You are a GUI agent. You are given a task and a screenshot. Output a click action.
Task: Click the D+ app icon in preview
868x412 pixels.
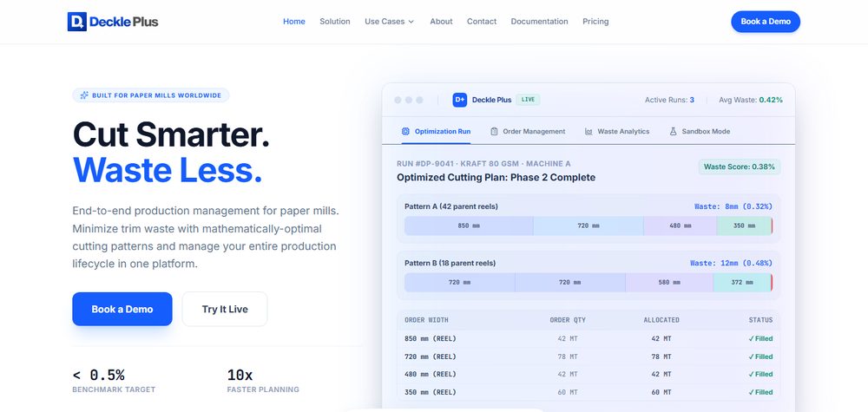click(460, 100)
